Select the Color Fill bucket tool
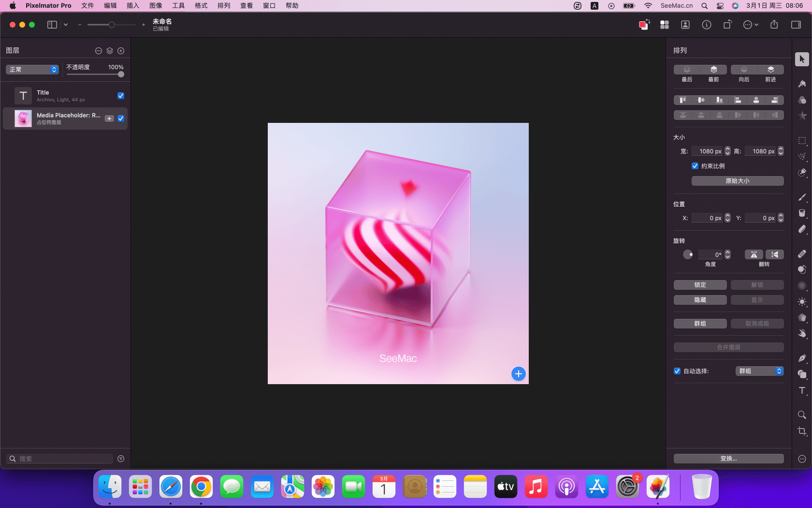812x508 pixels. point(802,213)
